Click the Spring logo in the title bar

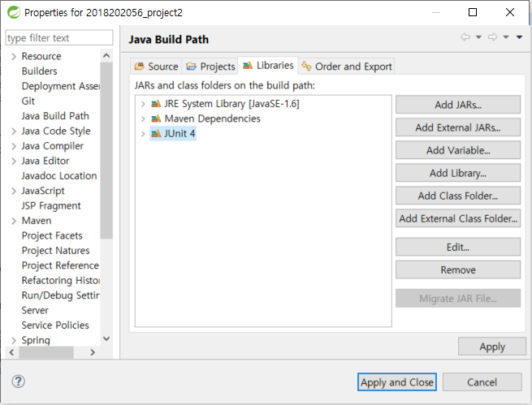click(x=14, y=12)
